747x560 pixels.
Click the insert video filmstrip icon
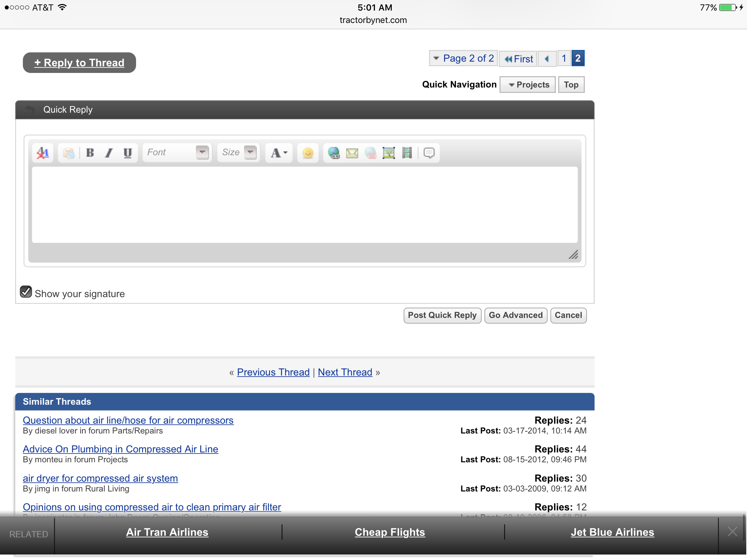[407, 153]
